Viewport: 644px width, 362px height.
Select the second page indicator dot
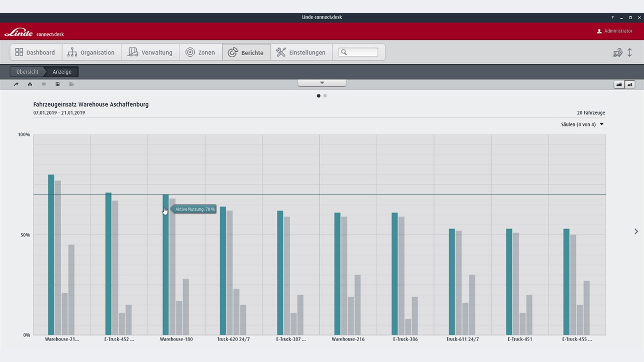pyautogui.click(x=325, y=96)
